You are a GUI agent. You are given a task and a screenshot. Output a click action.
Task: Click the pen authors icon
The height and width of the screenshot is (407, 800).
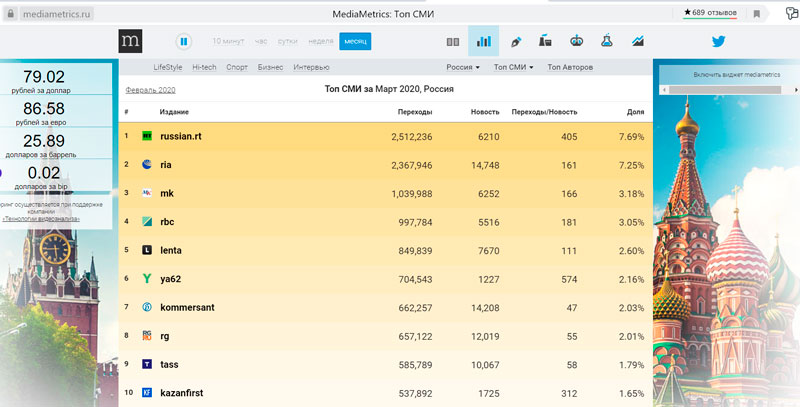coord(516,42)
